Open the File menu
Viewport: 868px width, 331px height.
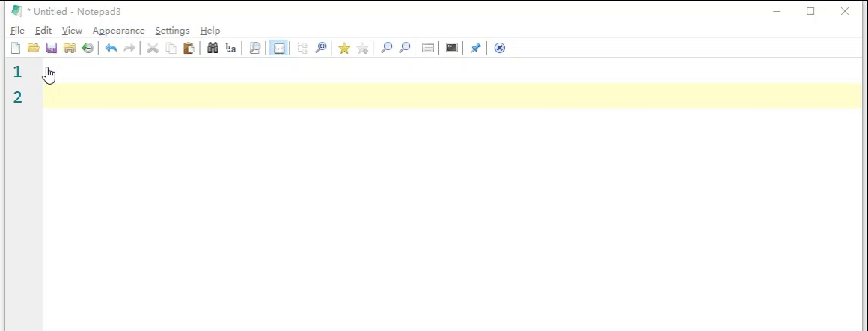click(x=17, y=31)
